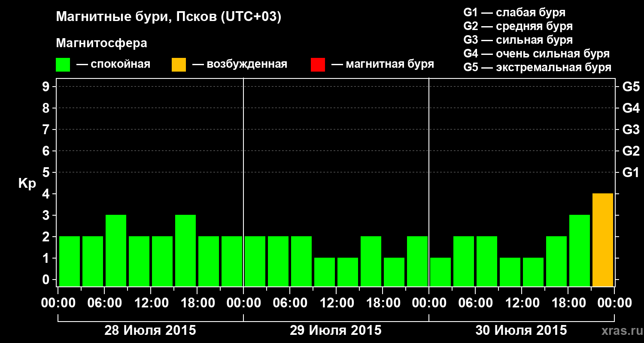644x343 pixels.
Task: Select the Kp 3 bar at 15:00 on 28 July
Action: (x=185, y=251)
